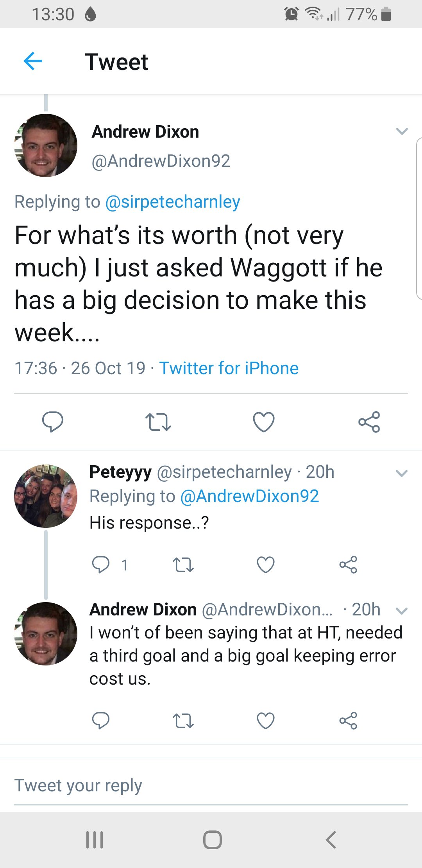
Task: Reply to the main Andrew Dixon tweet
Action: tap(53, 422)
